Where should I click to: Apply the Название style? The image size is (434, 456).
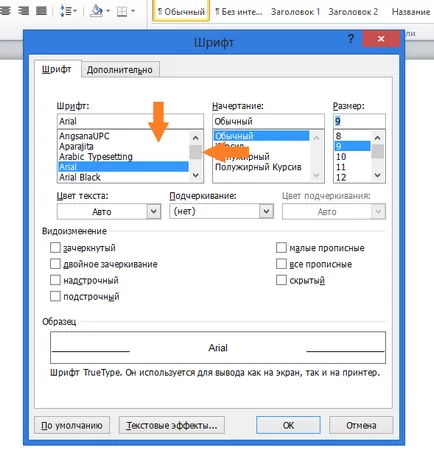point(411,12)
